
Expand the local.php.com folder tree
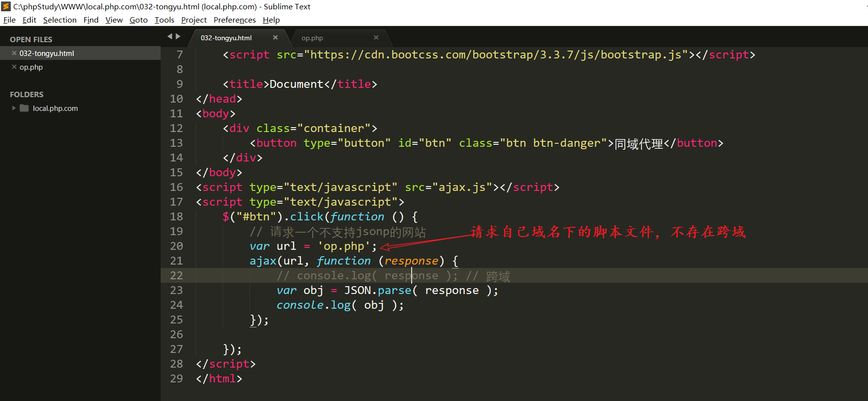click(x=14, y=108)
